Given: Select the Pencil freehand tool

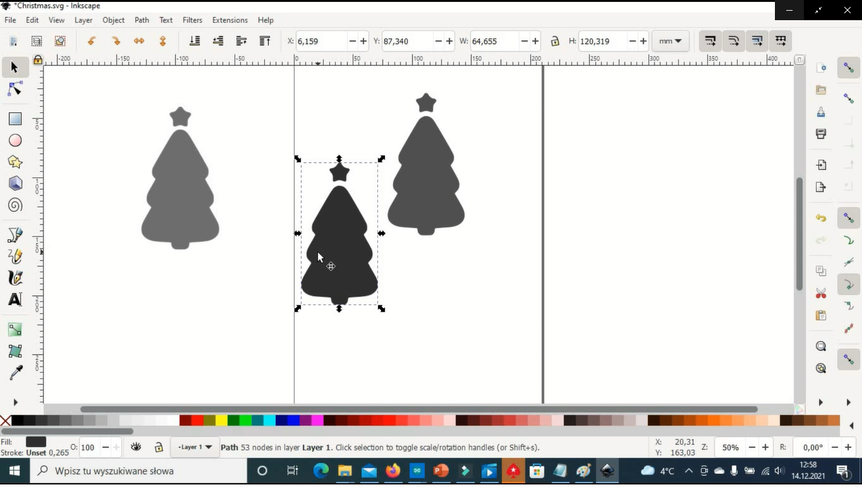Looking at the screenshot, I should pos(15,256).
